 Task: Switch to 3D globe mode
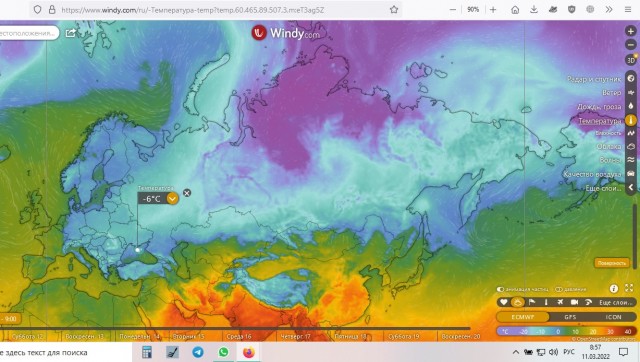631,60
